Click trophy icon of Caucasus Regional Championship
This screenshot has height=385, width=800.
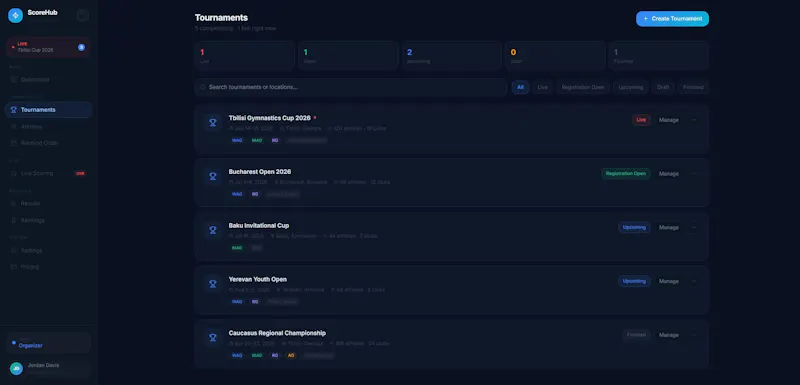(213, 338)
